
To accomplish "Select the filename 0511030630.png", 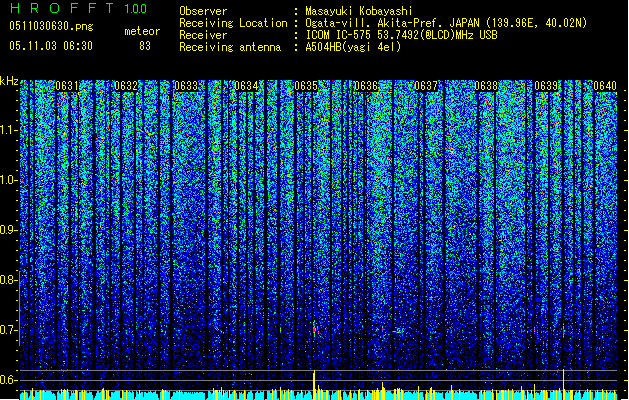I will pos(51,26).
